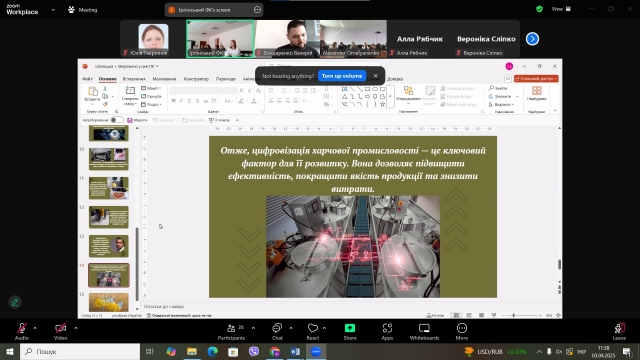Open the Zoom Apps icon
This screenshot has height=360, width=640.
tap(387, 328)
